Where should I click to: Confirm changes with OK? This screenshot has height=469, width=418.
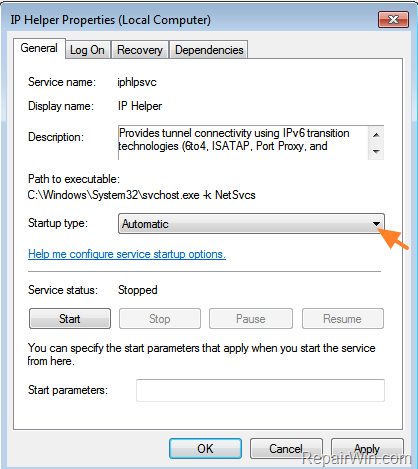[205, 449]
